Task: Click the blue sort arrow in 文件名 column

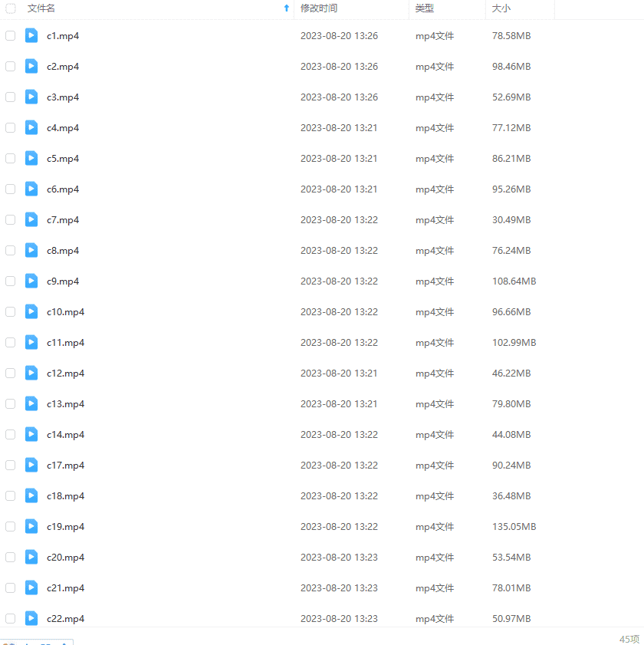Action: tap(287, 8)
